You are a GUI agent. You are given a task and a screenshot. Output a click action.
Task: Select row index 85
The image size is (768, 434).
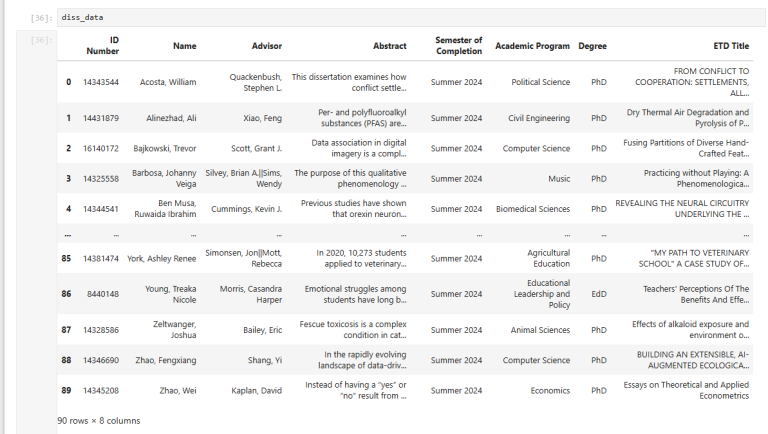pyautogui.click(x=69, y=257)
